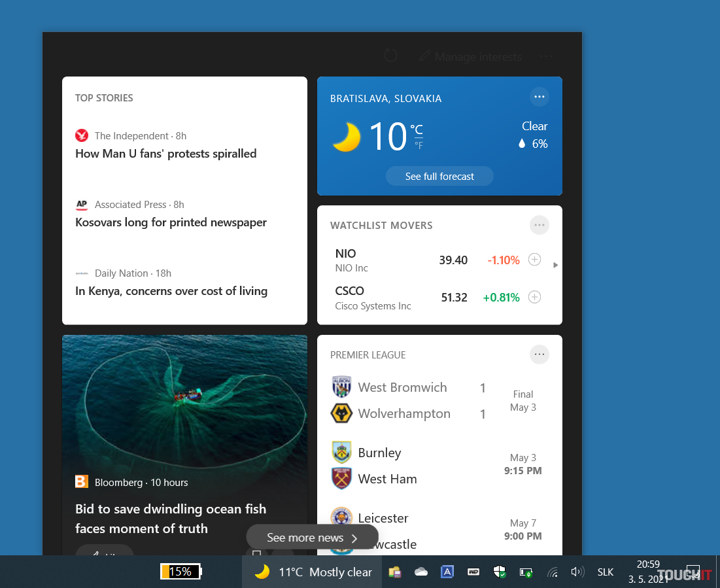
Task: Add NIO to the watchlist
Action: point(534,260)
